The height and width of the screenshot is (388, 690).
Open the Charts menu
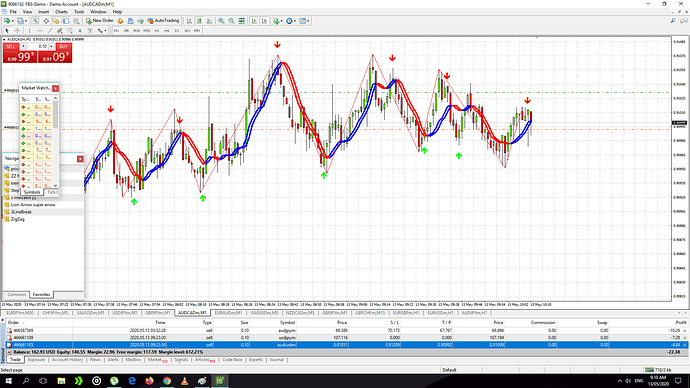pyautogui.click(x=61, y=12)
